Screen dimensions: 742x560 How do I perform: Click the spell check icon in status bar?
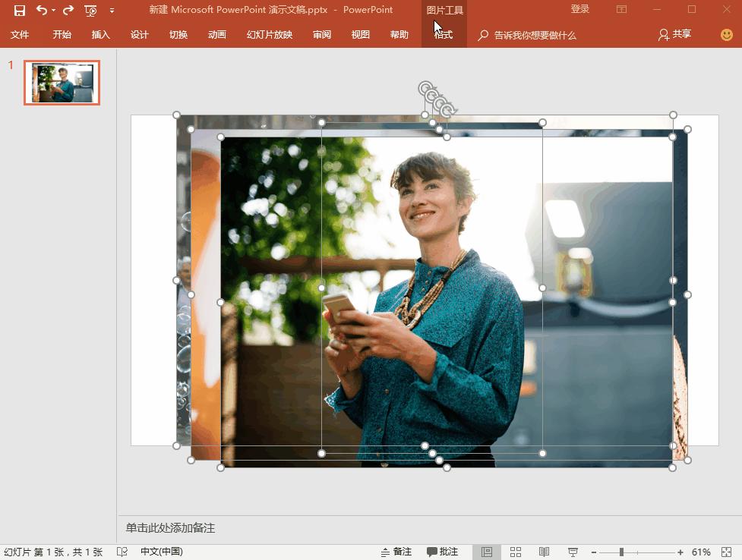(x=122, y=552)
